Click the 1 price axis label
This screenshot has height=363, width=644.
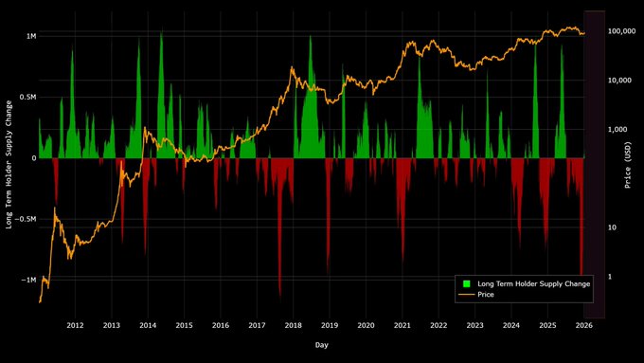610,276
